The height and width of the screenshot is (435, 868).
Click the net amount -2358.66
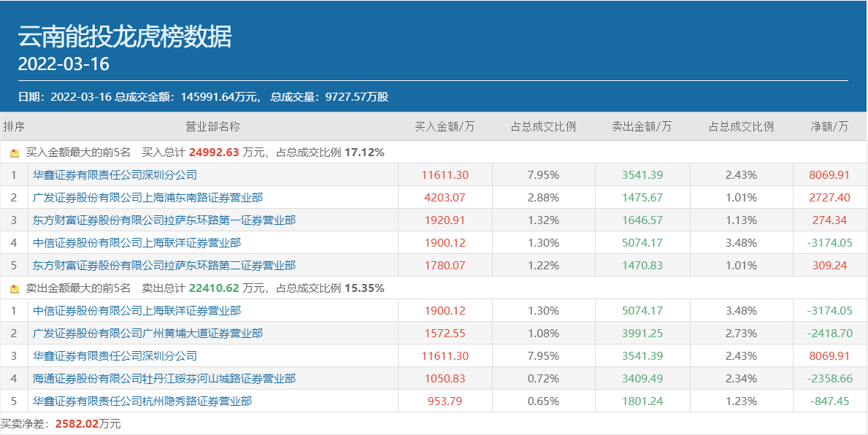[x=829, y=379]
